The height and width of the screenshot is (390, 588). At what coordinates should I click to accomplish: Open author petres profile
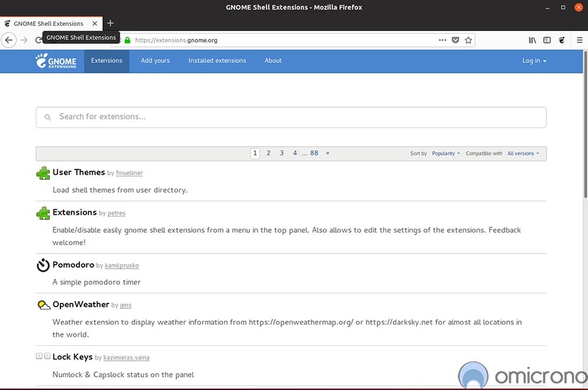point(116,213)
